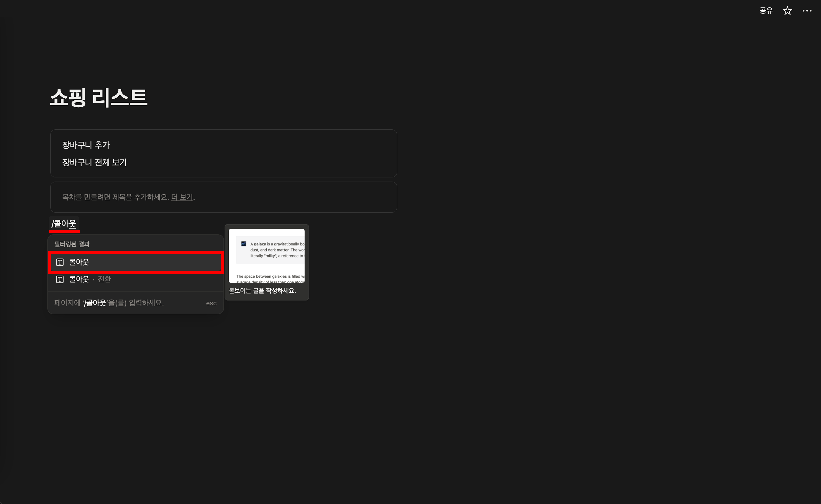Click the 쇼핑 리스트 page title
This screenshot has height=504, width=821.
(x=99, y=98)
